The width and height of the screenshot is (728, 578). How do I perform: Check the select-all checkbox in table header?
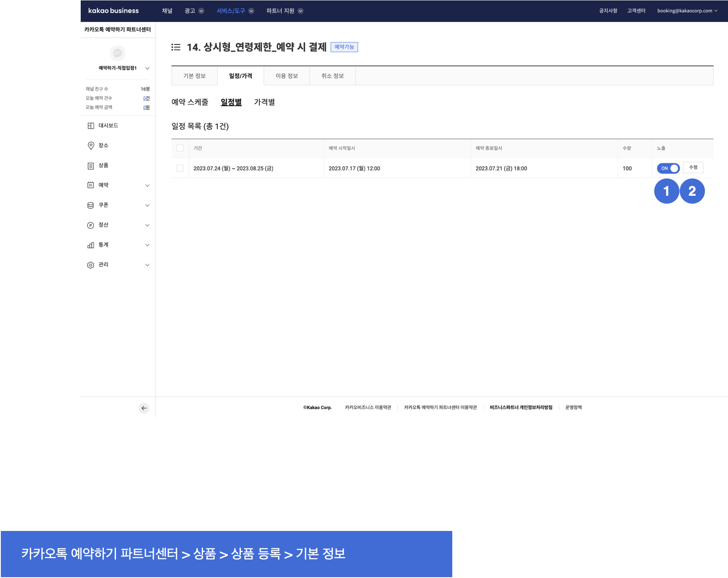pos(180,148)
